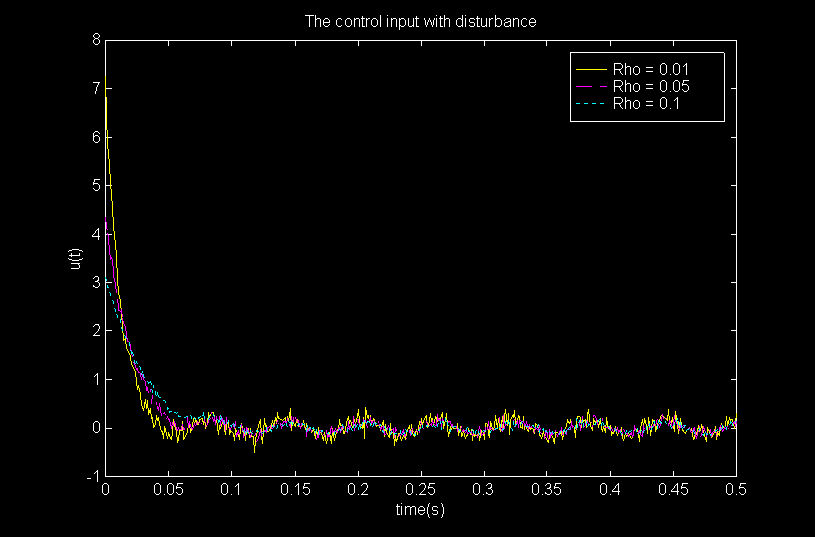815x537 pixels.
Task: Click the y-axis tick label 4
Action: pyautogui.click(x=95, y=234)
